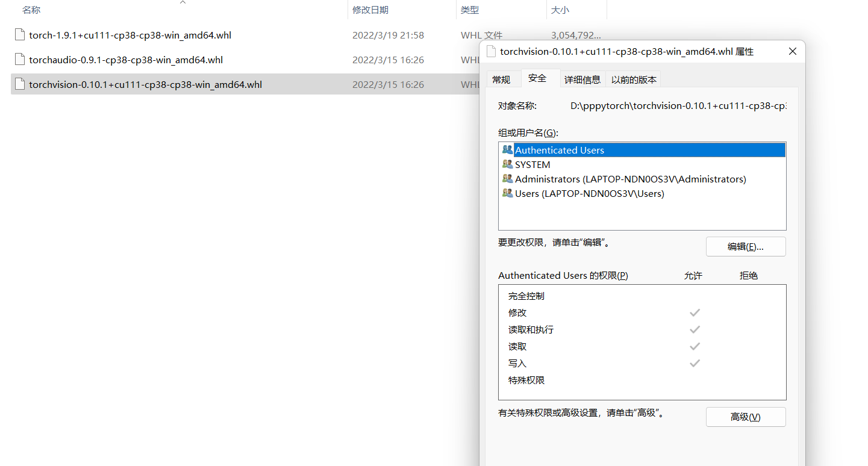Sort files by 修改日期 column header
This screenshot has height=466, width=868.
(370, 10)
